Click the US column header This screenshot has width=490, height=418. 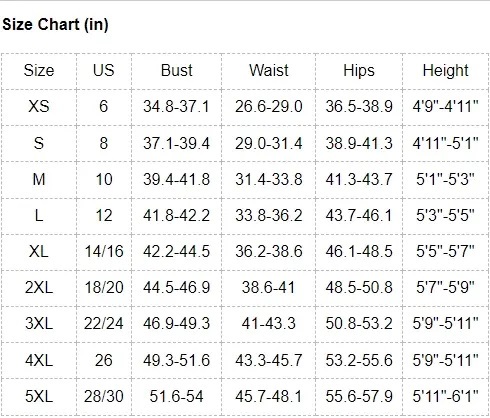pyautogui.click(x=104, y=70)
